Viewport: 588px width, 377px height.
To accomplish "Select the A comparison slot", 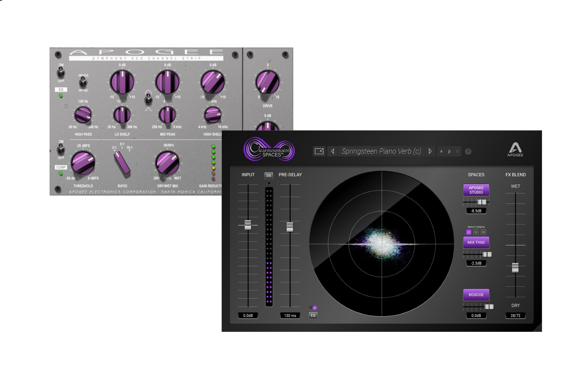I will pyautogui.click(x=441, y=151).
